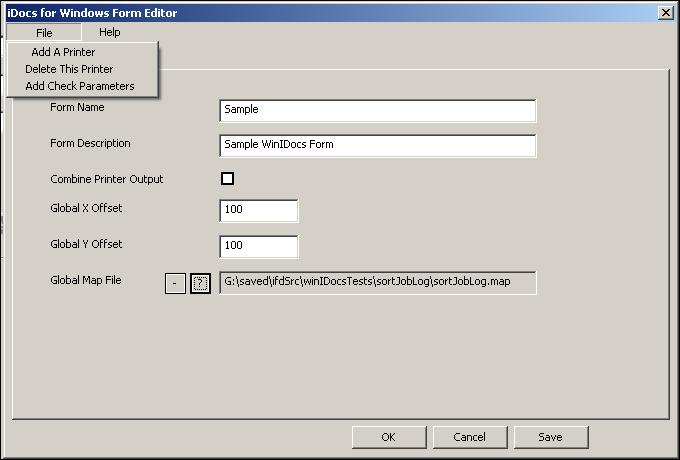This screenshot has height=460, width=680.
Task: Click into the Form Description text box
Action: pyautogui.click(x=378, y=146)
